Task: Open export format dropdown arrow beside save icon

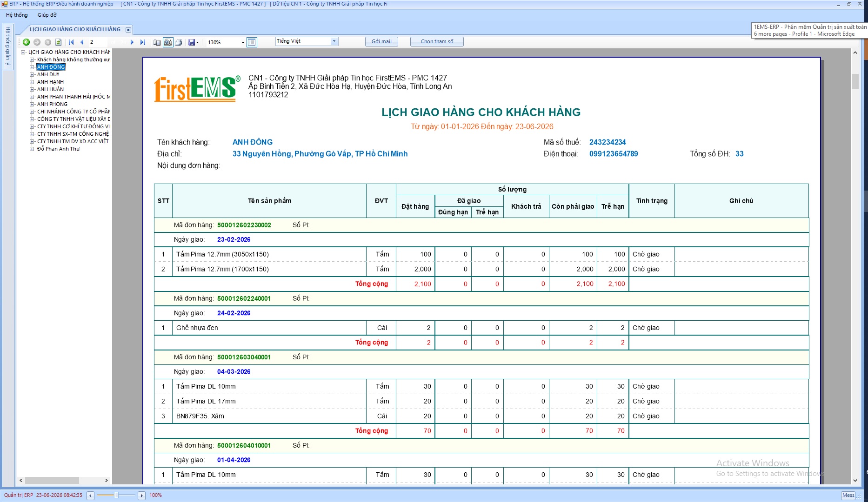Action: [198, 42]
